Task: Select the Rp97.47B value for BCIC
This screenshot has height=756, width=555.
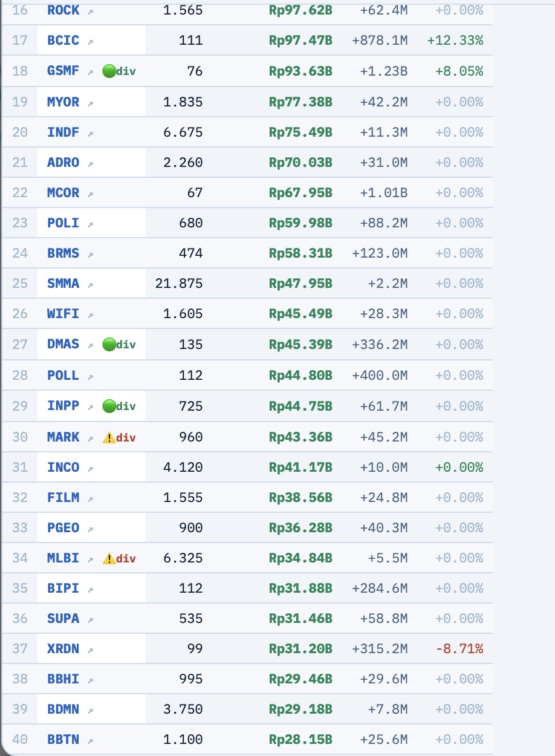Action: [x=300, y=41]
